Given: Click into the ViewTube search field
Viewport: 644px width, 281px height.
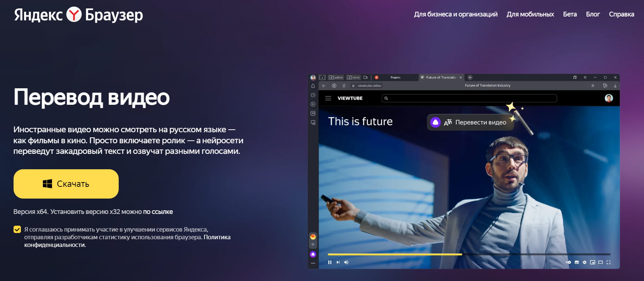Looking at the screenshot, I should pos(469,98).
